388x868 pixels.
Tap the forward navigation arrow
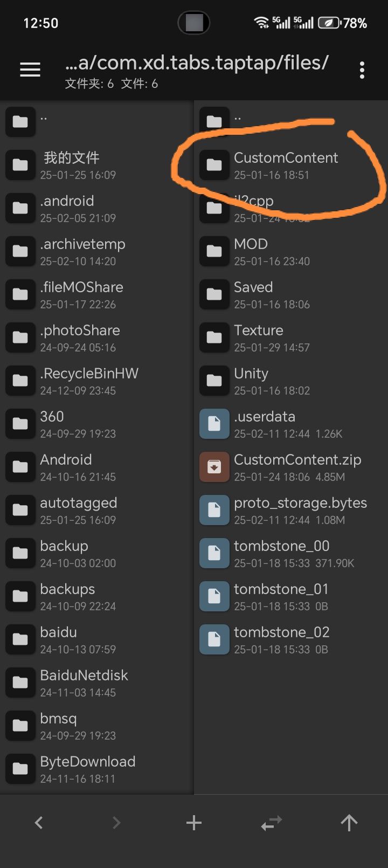tap(116, 822)
